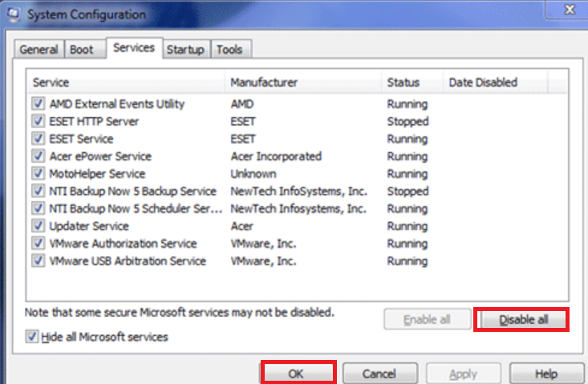Click "NewTech InfoSystems, Inc." of the Backup Service row
The width and height of the screenshot is (588, 384).
(298, 191)
